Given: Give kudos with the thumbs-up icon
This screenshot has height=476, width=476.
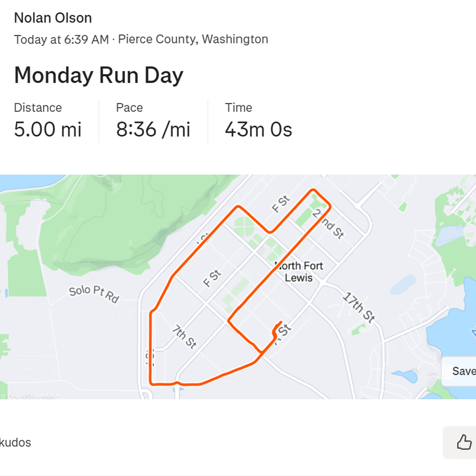Looking at the screenshot, I should point(464,442).
